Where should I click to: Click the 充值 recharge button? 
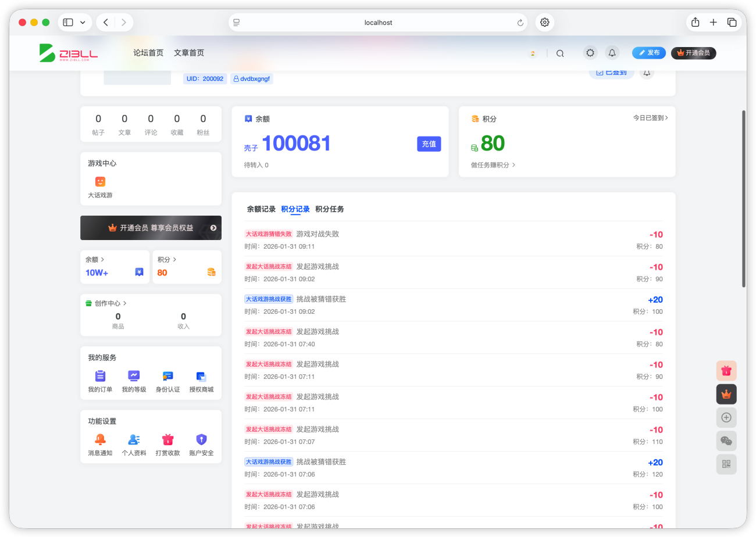click(x=429, y=144)
